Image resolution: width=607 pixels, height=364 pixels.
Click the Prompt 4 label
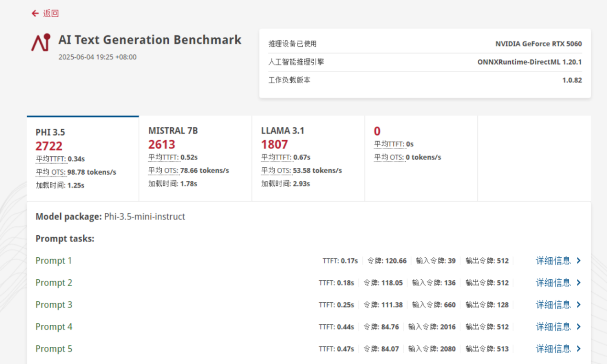coord(54,327)
